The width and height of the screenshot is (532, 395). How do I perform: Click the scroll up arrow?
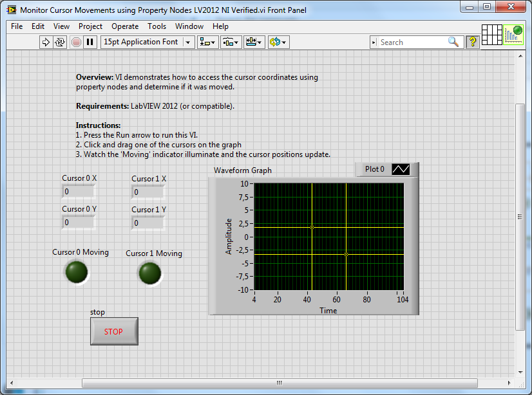[520, 56]
